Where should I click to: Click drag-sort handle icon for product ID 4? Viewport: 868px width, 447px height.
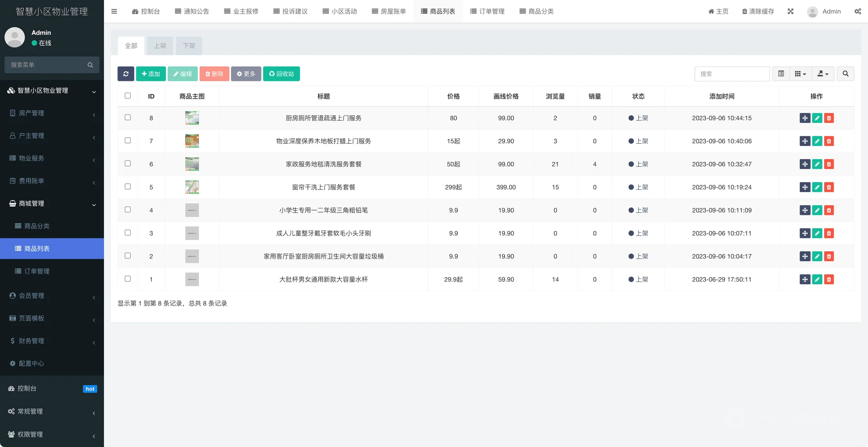[x=805, y=211]
